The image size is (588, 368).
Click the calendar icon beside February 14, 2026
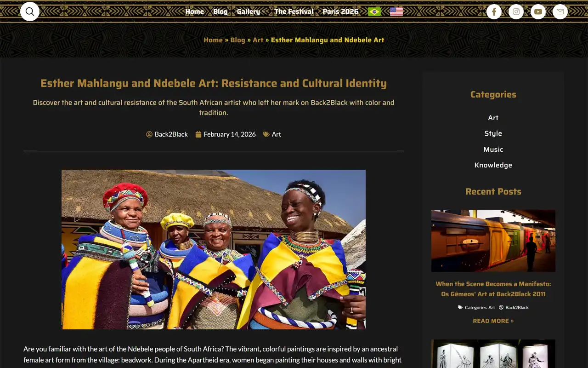(198, 134)
